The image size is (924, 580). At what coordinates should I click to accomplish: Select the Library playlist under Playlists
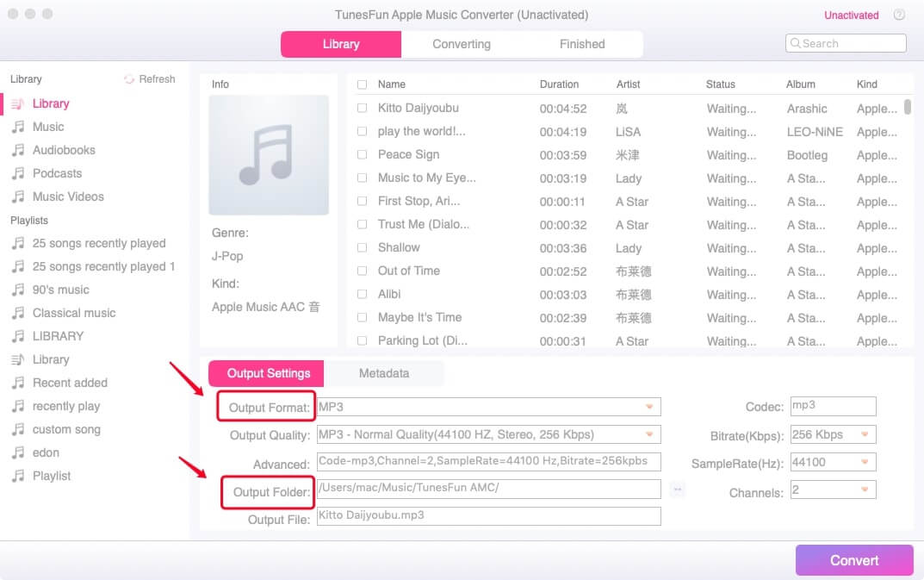tap(51, 359)
